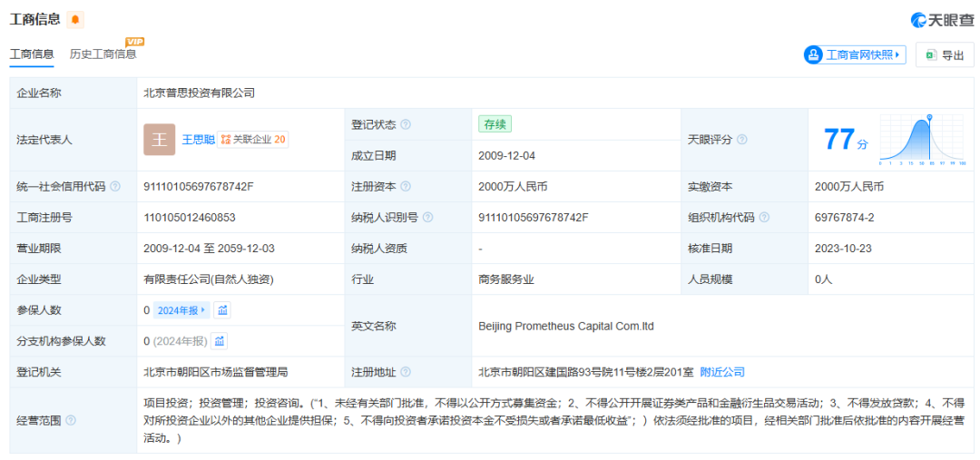This screenshot has height=460, width=980.
Task: Click help icon beside 注册资本
Action: [406, 186]
